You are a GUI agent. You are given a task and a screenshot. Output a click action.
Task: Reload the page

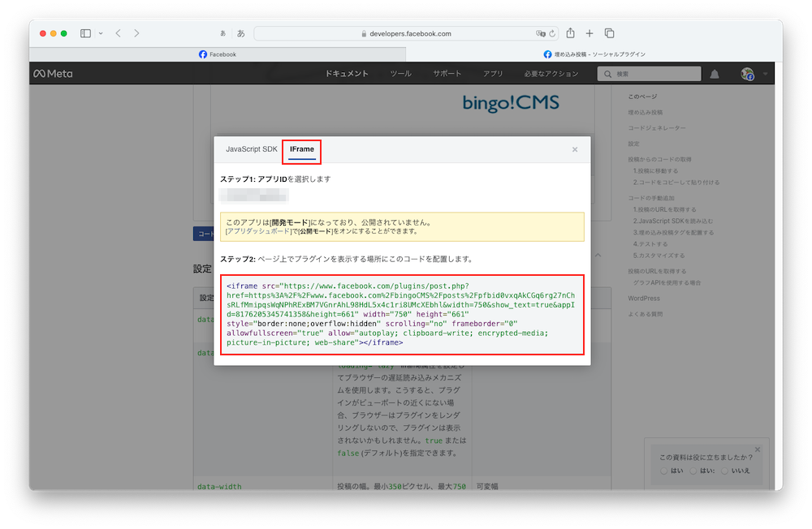click(552, 33)
